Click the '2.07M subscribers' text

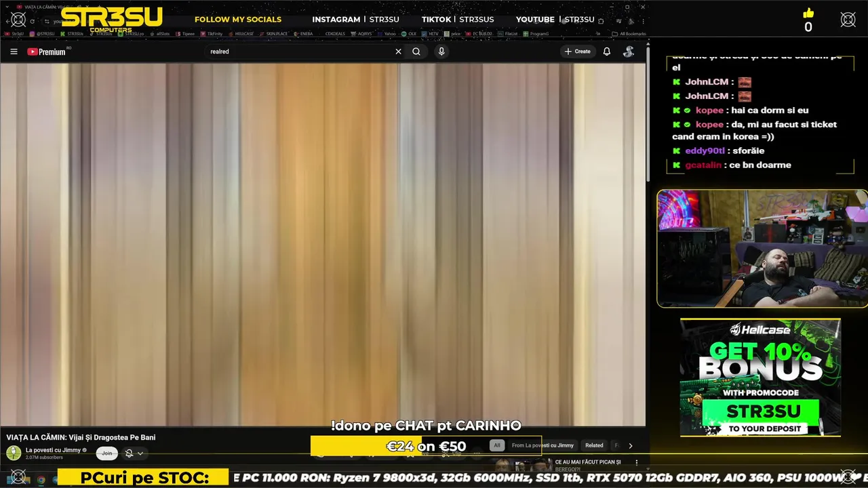(x=44, y=457)
